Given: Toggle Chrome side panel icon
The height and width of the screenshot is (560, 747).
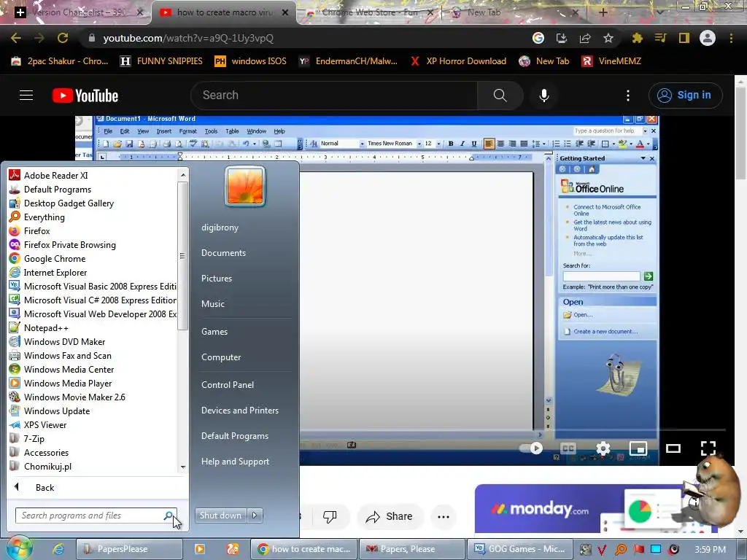Looking at the screenshot, I should pos(684,38).
